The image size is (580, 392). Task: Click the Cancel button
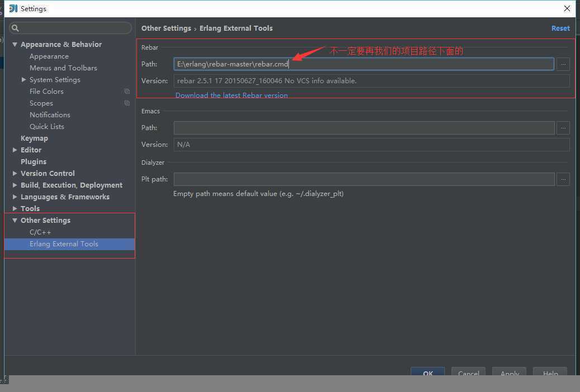468,372
